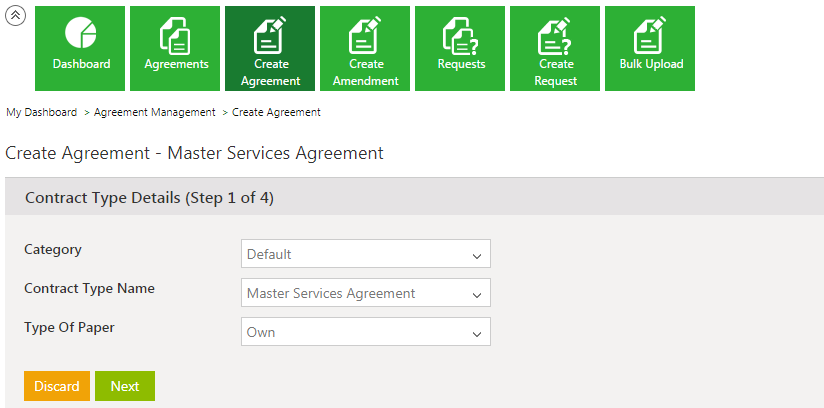The width and height of the screenshot is (824, 408).
Task: Navigate to My Dashboard breadcrumb link
Action: point(42,113)
